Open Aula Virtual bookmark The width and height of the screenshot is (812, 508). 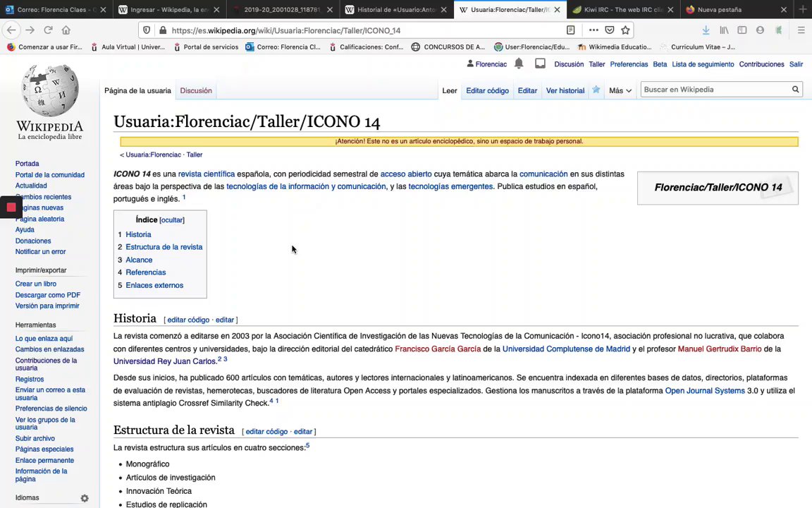pyautogui.click(x=128, y=47)
